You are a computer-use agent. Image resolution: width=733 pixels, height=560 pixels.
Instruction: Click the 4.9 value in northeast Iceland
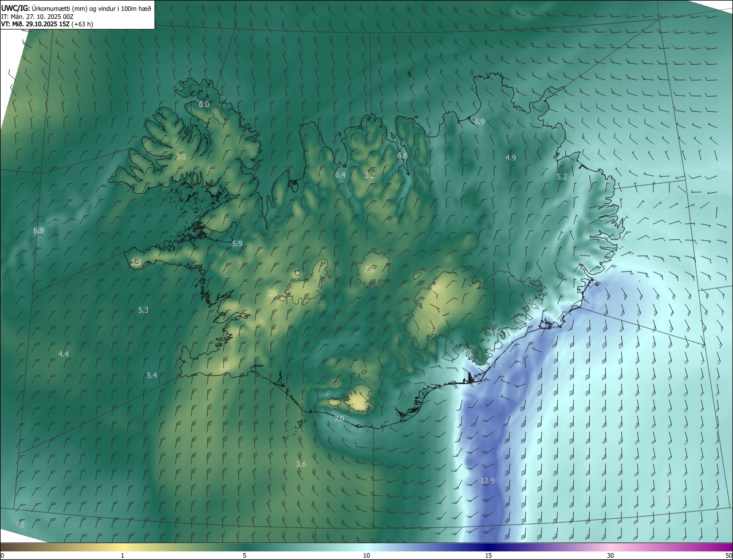click(x=510, y=157)
